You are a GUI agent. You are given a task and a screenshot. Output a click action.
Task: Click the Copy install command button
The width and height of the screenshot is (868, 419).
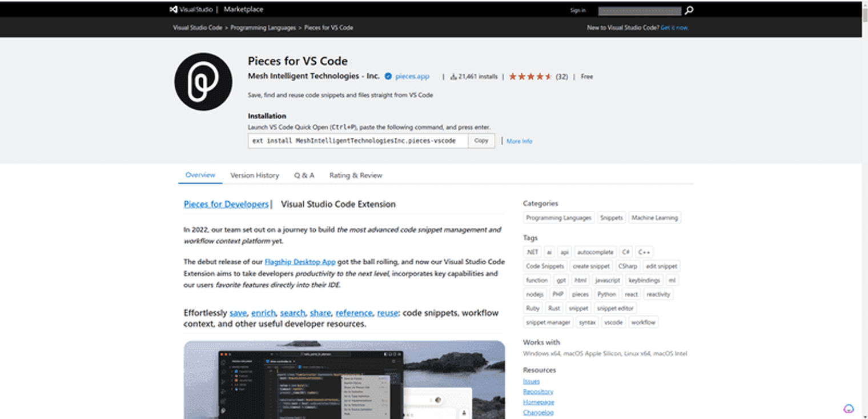tap(481, 141)
